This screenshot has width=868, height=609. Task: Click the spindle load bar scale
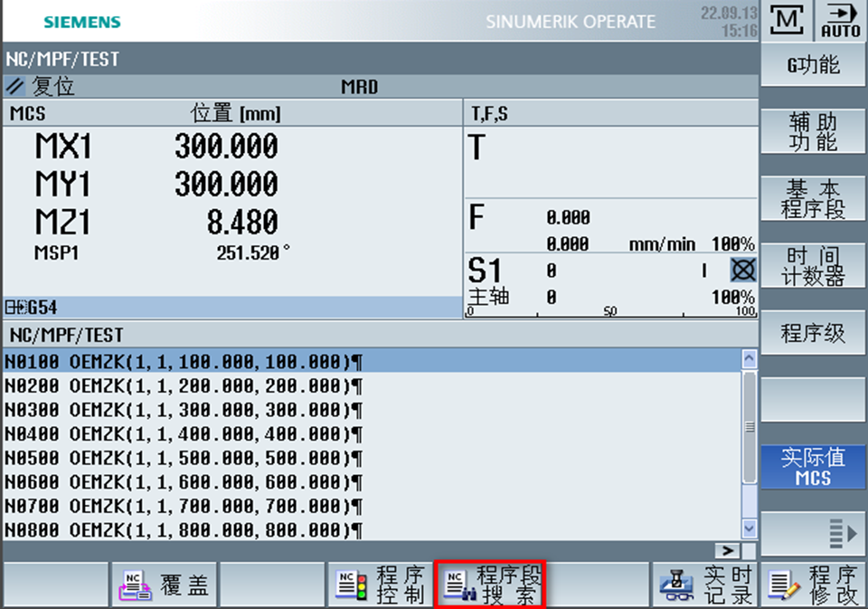611,311
